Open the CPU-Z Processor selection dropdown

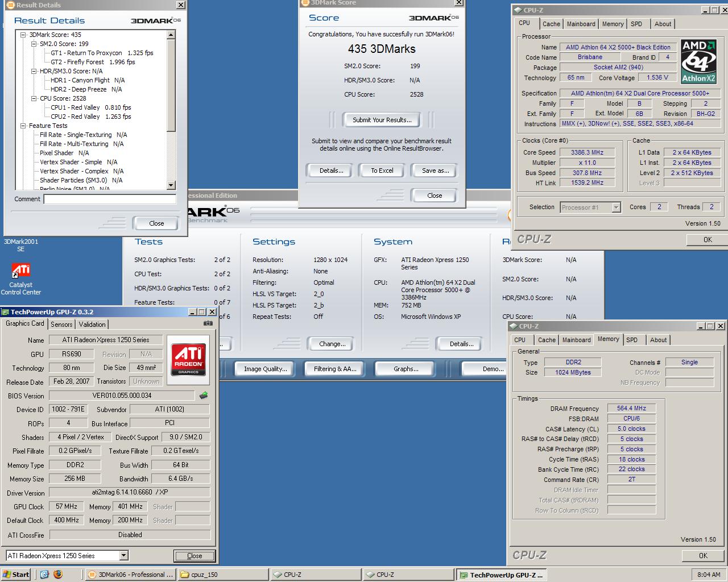616,207
